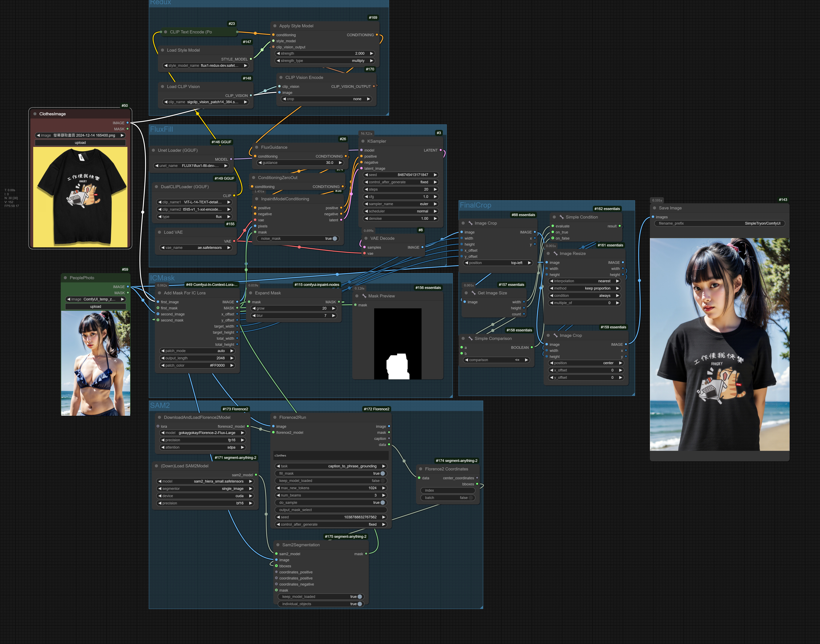Open strength_type multiply dropdown
The width and height of the screenshot is (820, 644).
325,61
